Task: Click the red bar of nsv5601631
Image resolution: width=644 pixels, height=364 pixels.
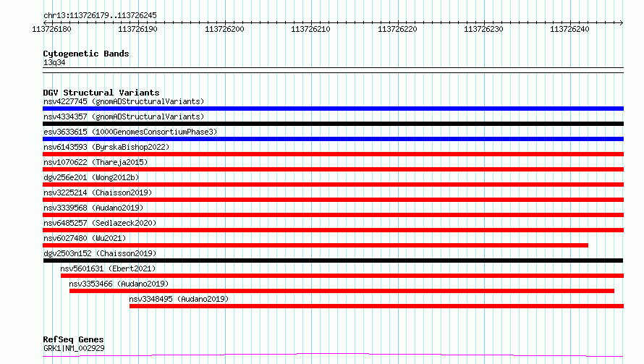Action: click(x=342, y=276)
